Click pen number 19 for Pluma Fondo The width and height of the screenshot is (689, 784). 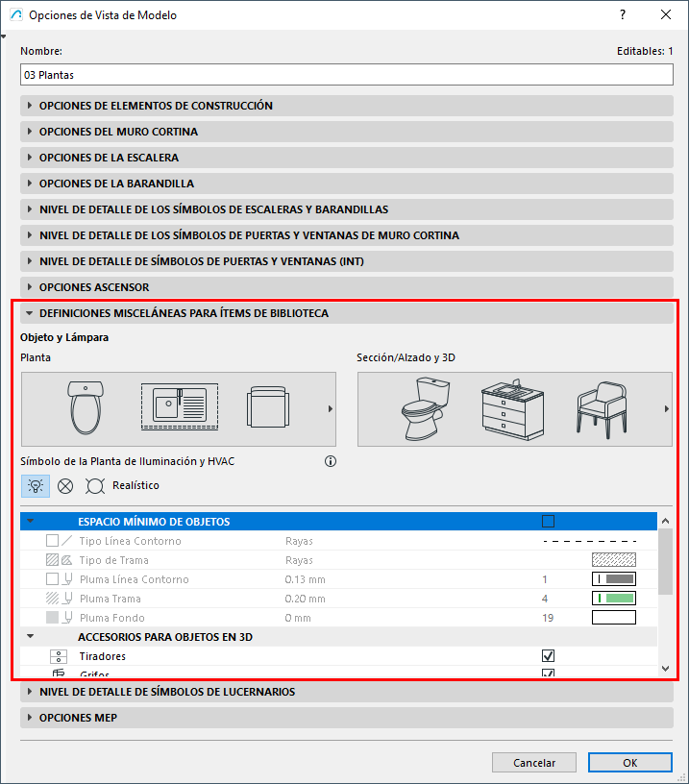(548, 618)
